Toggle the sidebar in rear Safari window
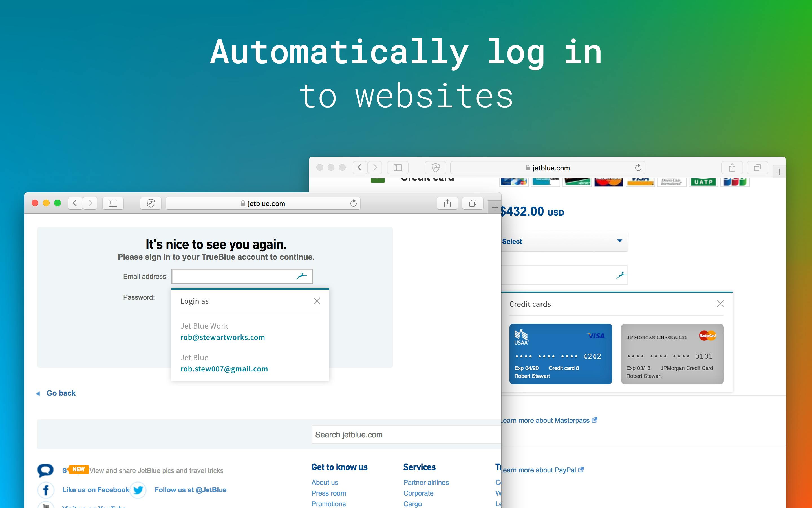This screenshot has height=508, width=812. pos(398,167)
